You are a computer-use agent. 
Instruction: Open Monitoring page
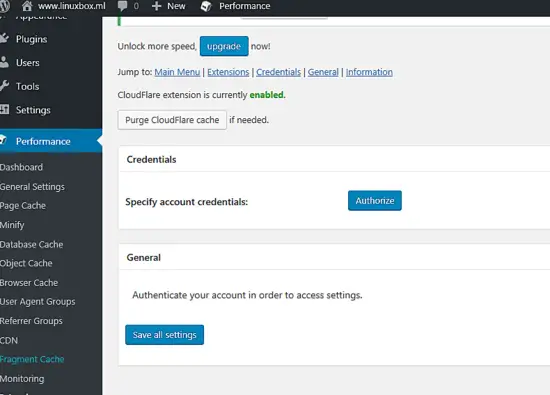tap(22, 379)
